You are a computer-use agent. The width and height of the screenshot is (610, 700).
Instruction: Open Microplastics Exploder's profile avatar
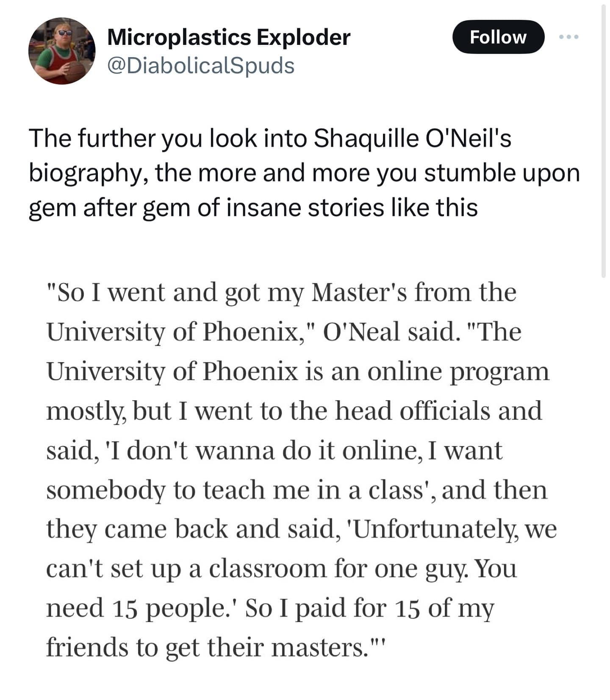pos(62,51)
